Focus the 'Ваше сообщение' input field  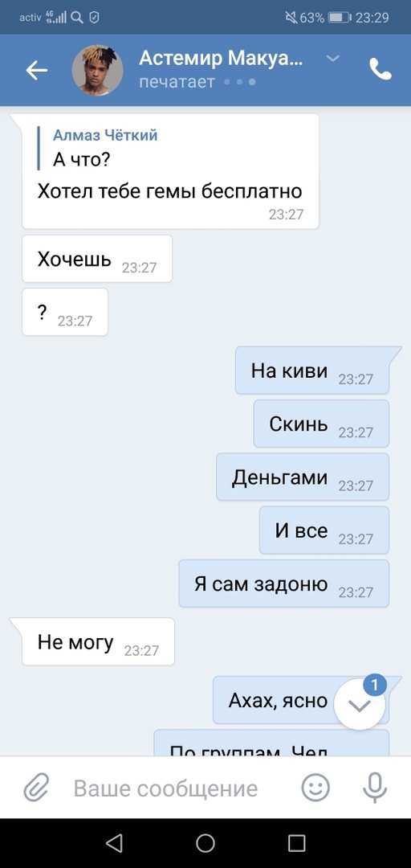166,788
